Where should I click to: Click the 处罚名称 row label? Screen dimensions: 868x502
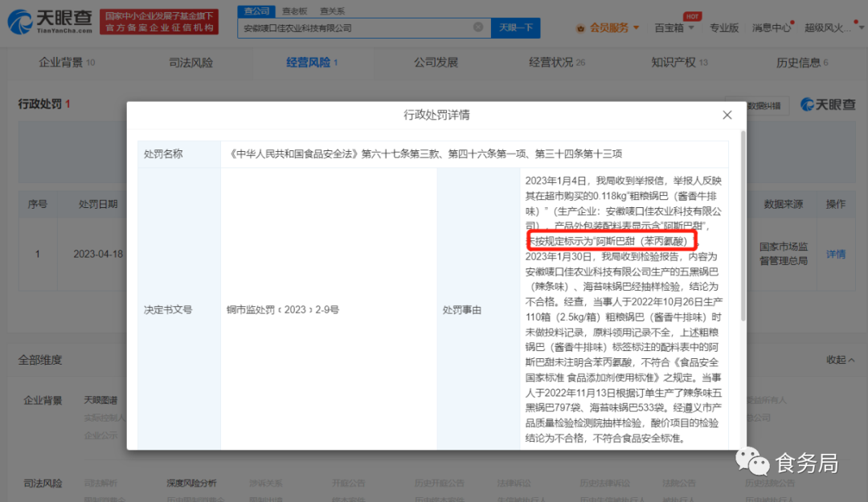(x=163, y=154)
